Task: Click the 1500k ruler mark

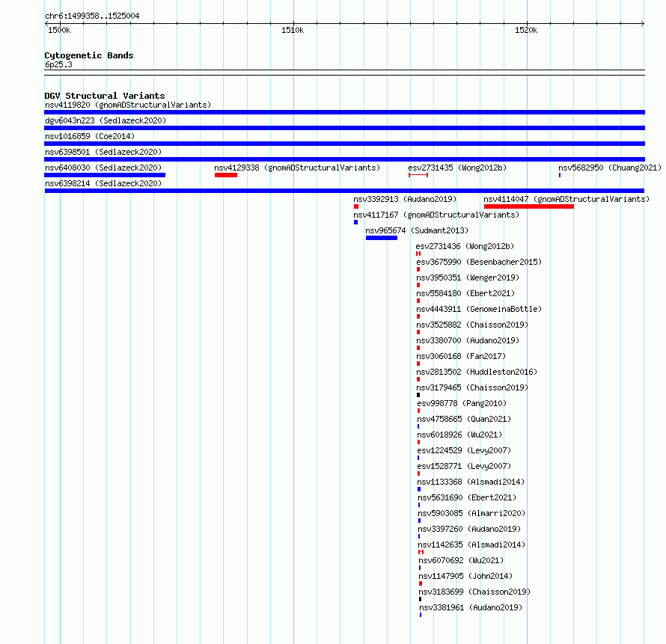Action: tap(59, 30)
